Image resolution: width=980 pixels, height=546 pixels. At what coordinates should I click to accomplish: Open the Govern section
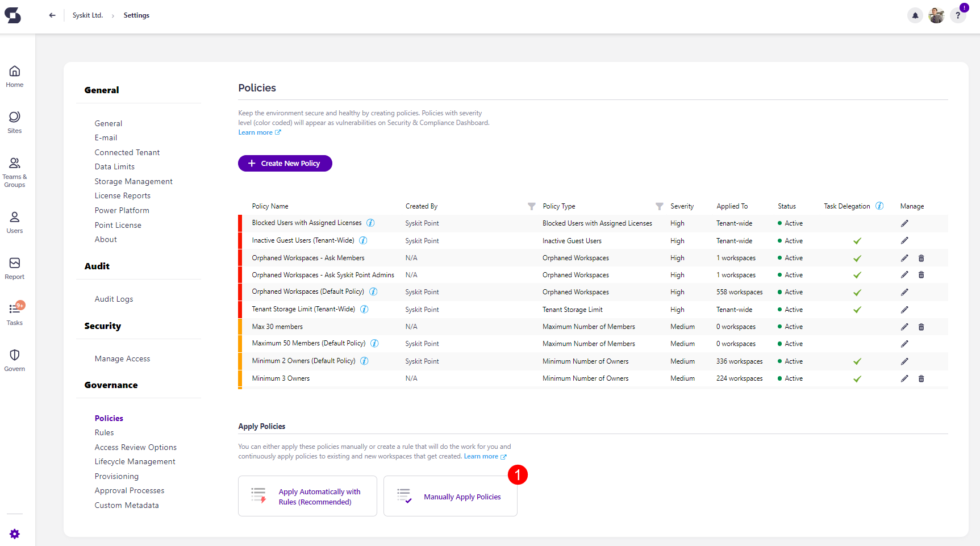click(14, 359)
